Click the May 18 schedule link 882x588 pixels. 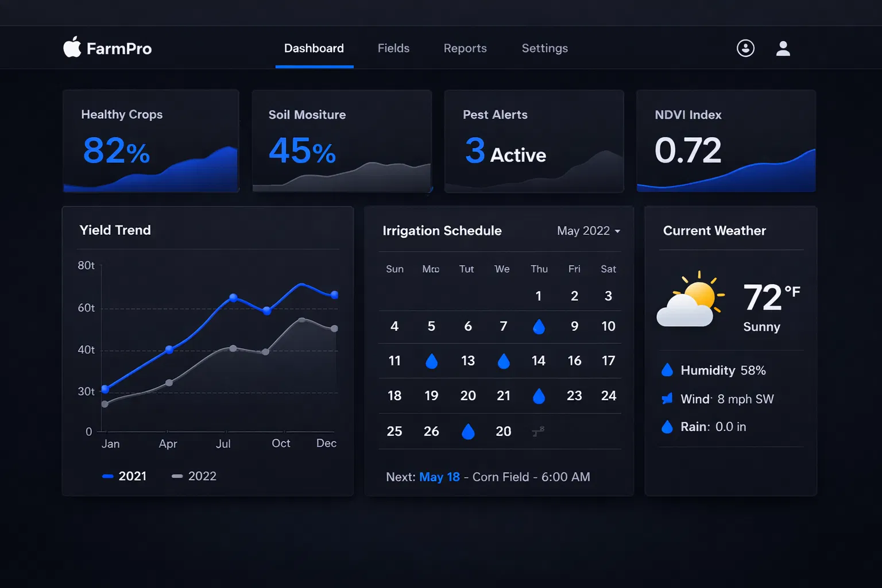[439, 477]
